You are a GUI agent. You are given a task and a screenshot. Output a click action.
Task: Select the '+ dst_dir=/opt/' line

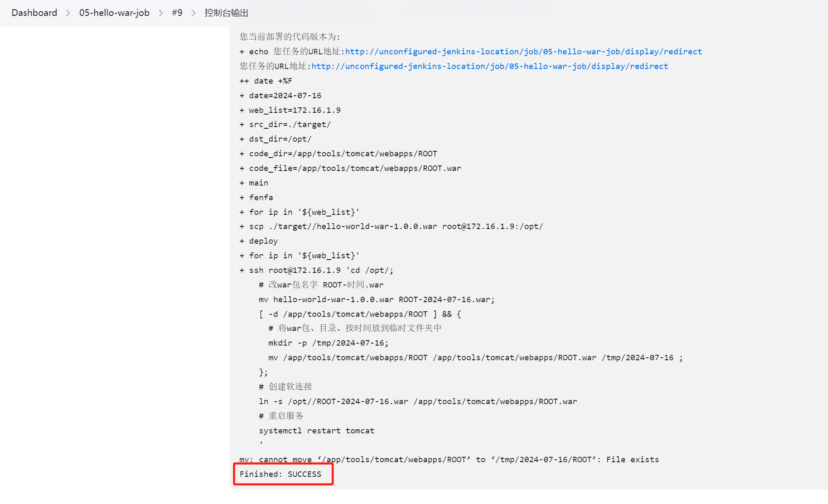(x=275, y=139)
